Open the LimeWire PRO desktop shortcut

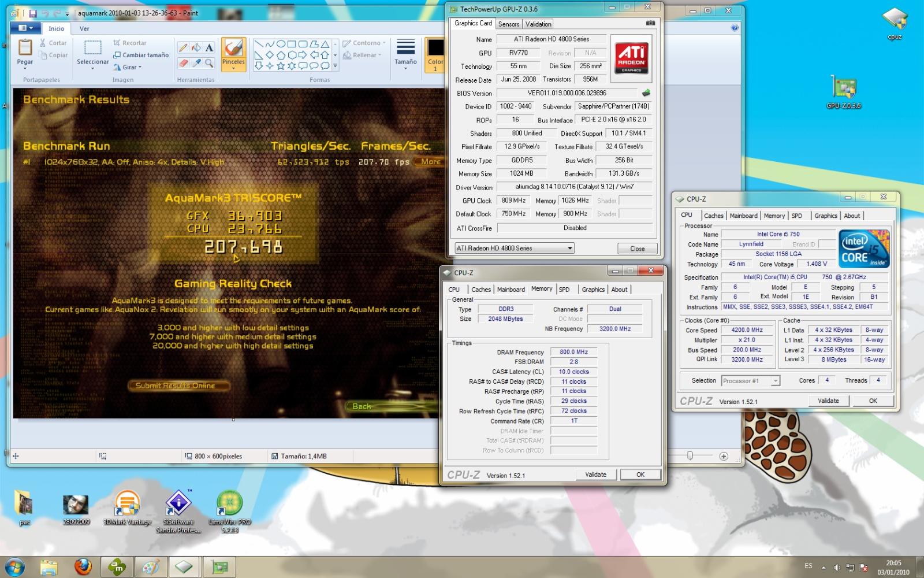[230, 512]
